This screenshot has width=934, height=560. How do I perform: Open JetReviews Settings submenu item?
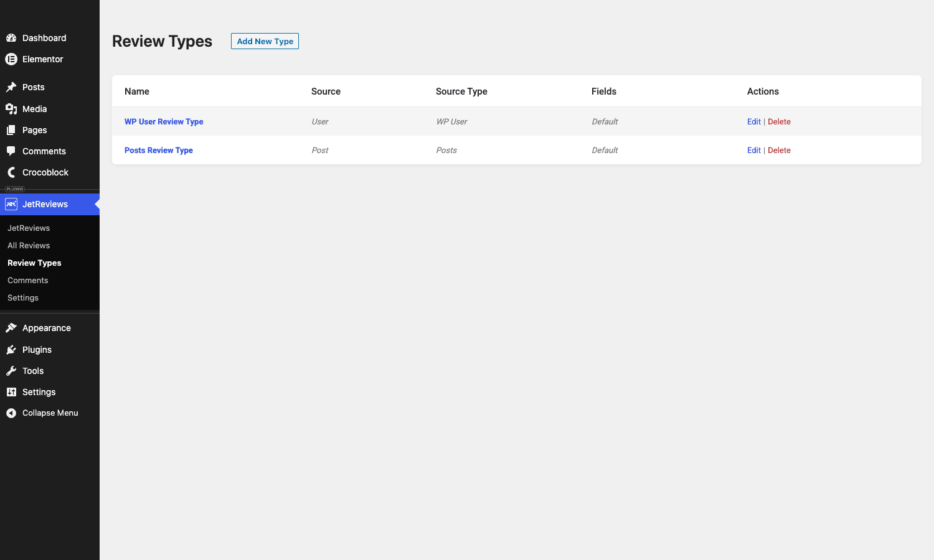[x=23, y=298]
